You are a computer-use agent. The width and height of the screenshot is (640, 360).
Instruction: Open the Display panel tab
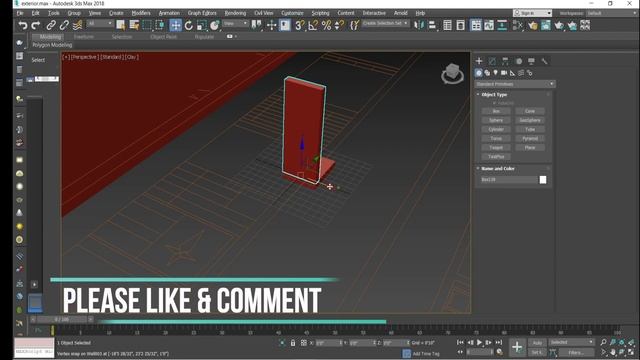coord(531,61)
